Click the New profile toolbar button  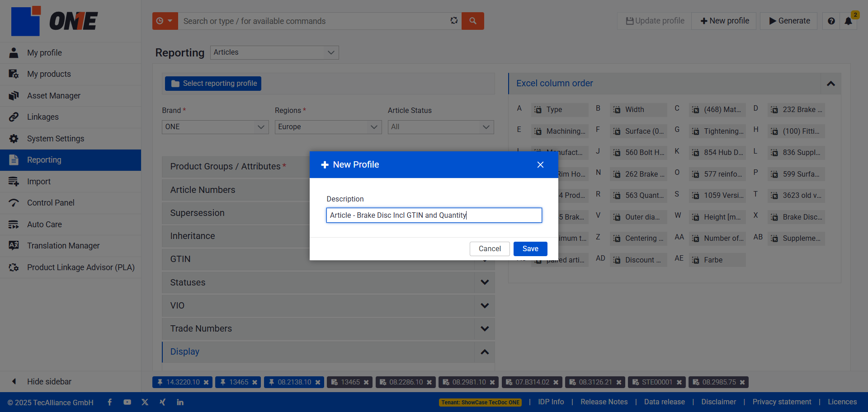click(724, 21)
